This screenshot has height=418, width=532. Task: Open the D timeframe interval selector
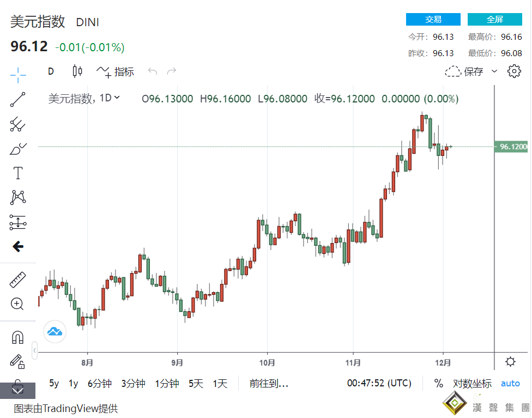[51, 71]
